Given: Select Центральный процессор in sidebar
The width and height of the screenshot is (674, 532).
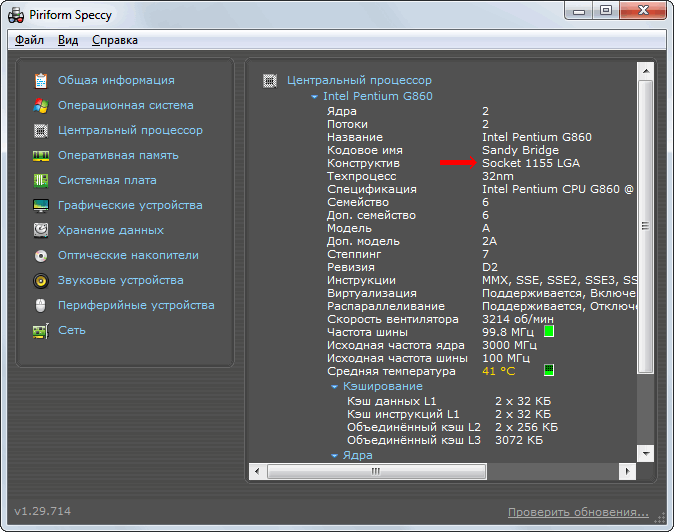Looking at the screenshot, I should pyautogui.click(x=130, y=131).
